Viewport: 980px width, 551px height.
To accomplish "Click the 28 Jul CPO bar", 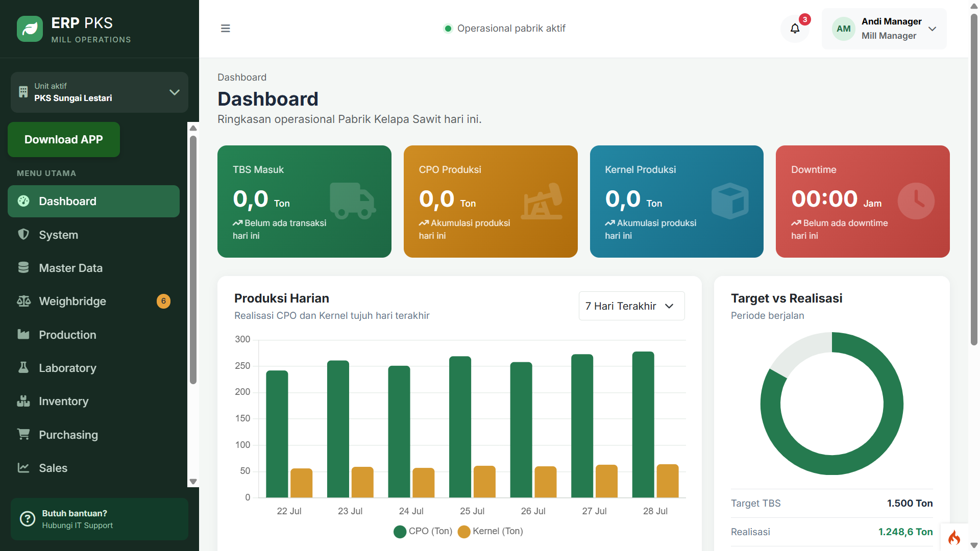I will click(x=643, y=424).
